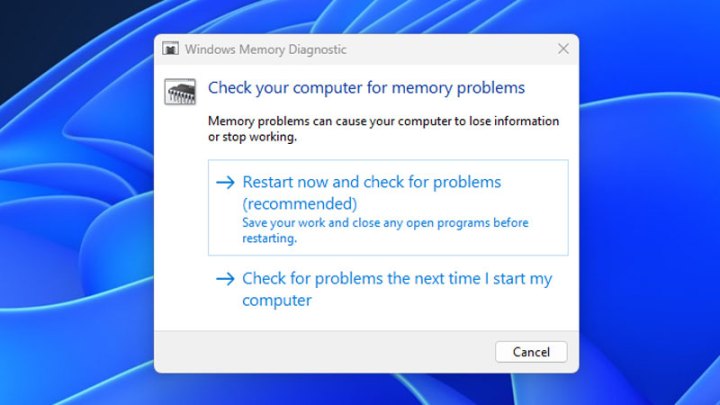Click the Windows Memory Diagnostic title text
The height and width of the screenshot is (405, 720).
pos(267,49)
